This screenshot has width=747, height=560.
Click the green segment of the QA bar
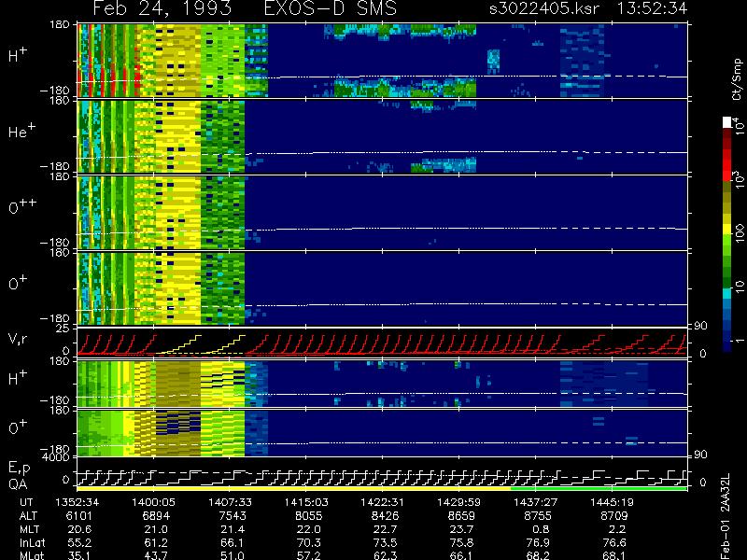point(599,488)
